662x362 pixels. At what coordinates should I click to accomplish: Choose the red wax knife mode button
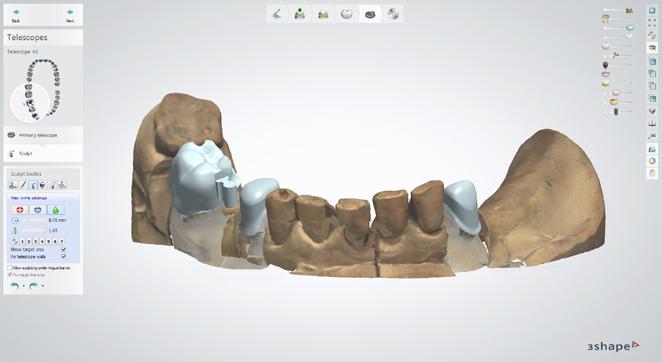point(19,210)
